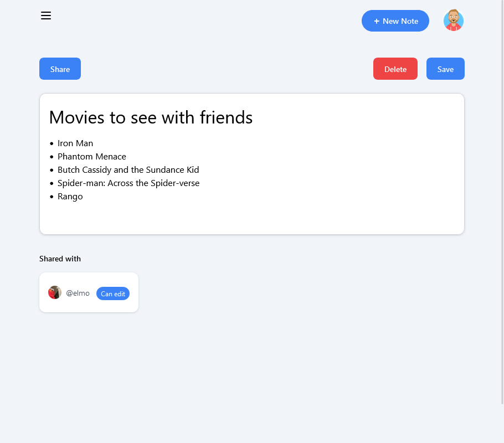Delete the current note
The height and width of the screenshot is (443, 504).
coord(395,69)
